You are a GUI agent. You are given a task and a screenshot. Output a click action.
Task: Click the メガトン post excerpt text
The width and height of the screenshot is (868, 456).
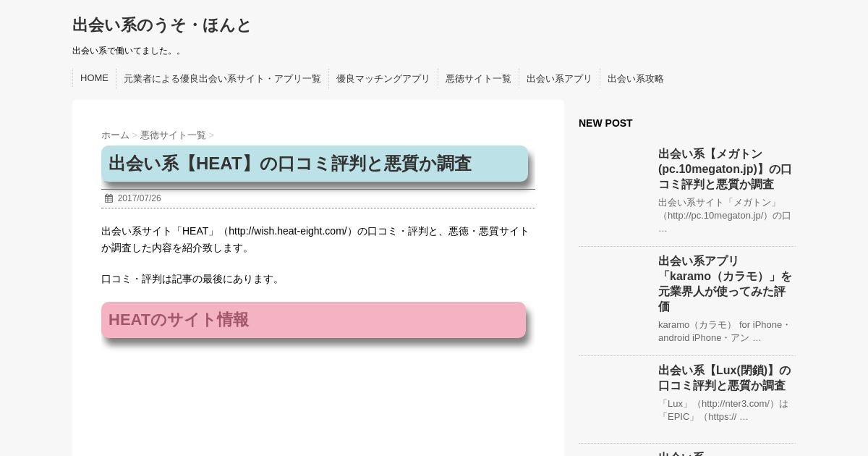tap(725, 215)
